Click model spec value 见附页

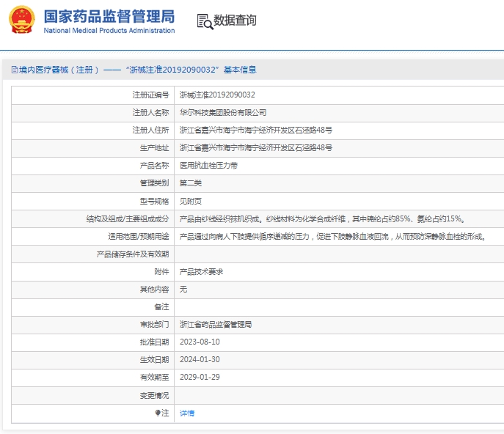pyautogui.click(x=191, y=201)
